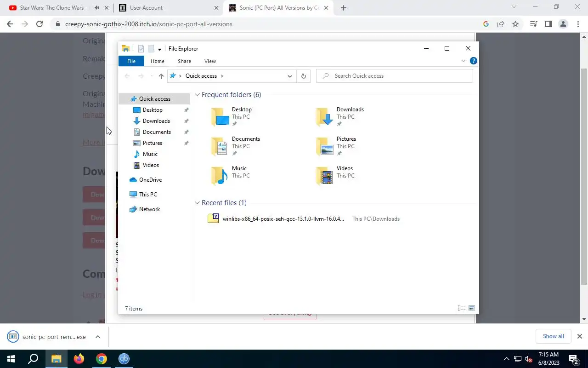
Task: Open the Chrome profile menu
Action: [x=563, y=24]
